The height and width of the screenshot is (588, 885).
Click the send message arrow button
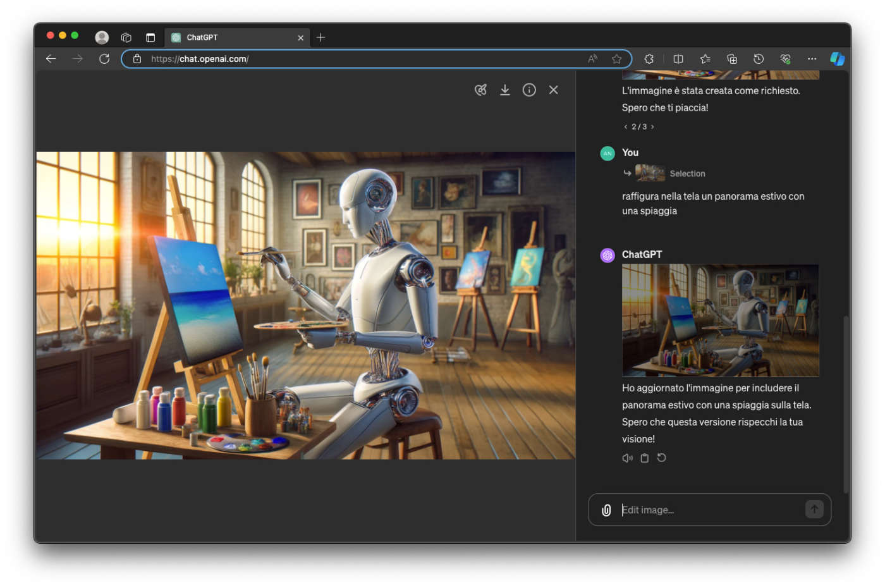(x=814, y=509)
